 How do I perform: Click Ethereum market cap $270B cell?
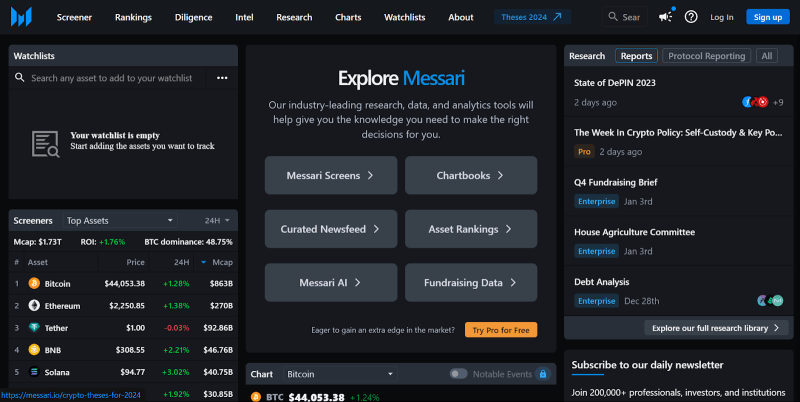tap(221, 306)
